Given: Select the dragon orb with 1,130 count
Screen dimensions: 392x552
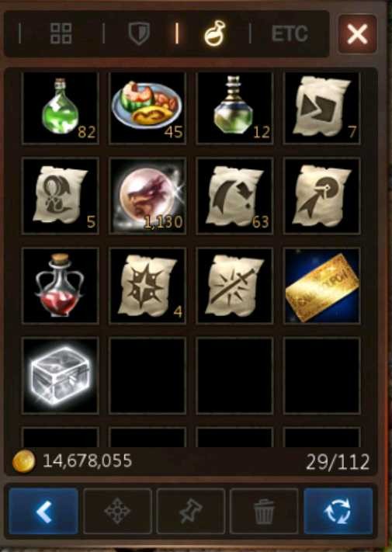Looking at the screenshot, I should click(x=147, y=196).
